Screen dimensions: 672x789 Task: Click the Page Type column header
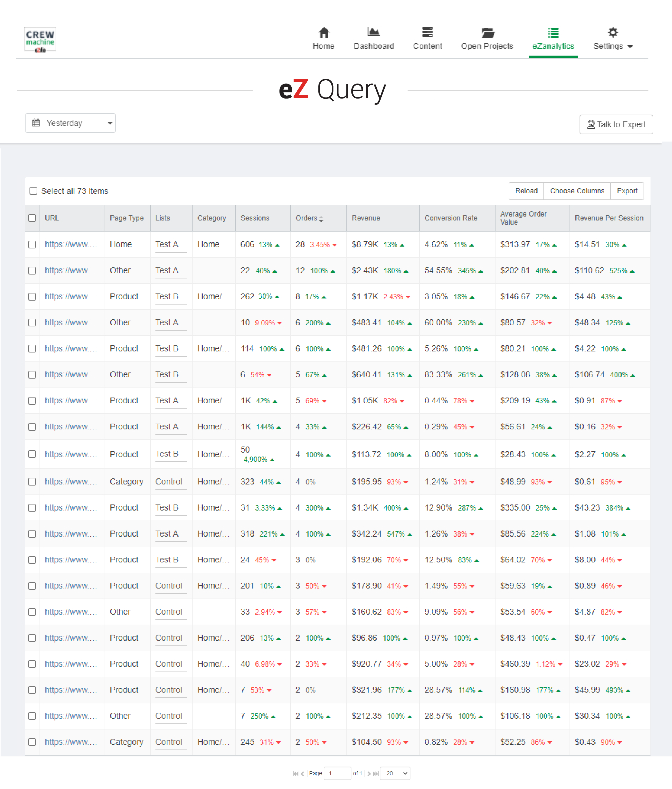click(126, 218)
